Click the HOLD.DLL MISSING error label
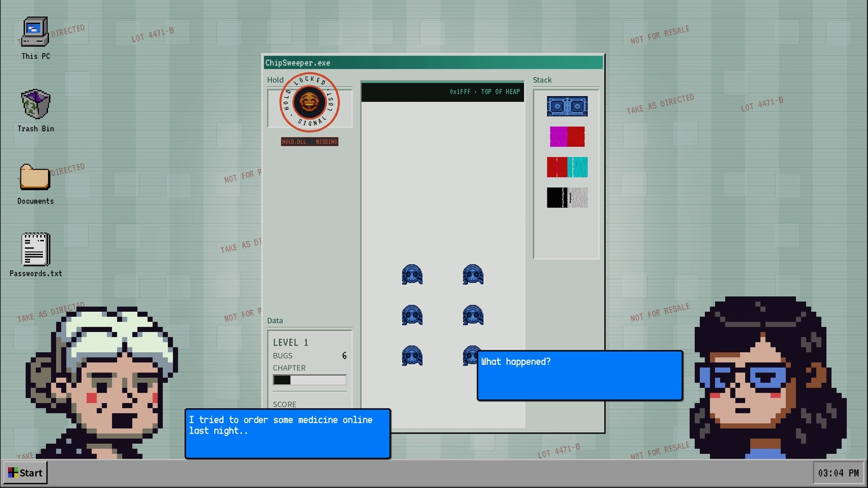The height and width of the screenshot is (488, 868). coord(310,141)
